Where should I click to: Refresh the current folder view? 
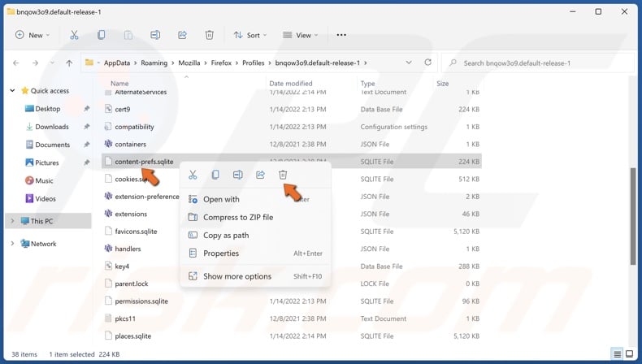pyautogui.click(x=427, y=63)
